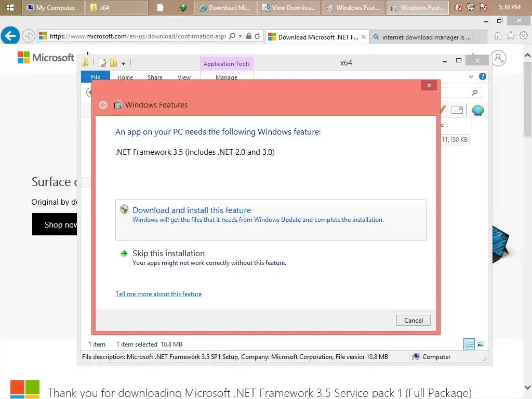Viewport: 532px width, 399px height.
Task: Go back with the browser Back arrow
Action: (x=10, y=35)
